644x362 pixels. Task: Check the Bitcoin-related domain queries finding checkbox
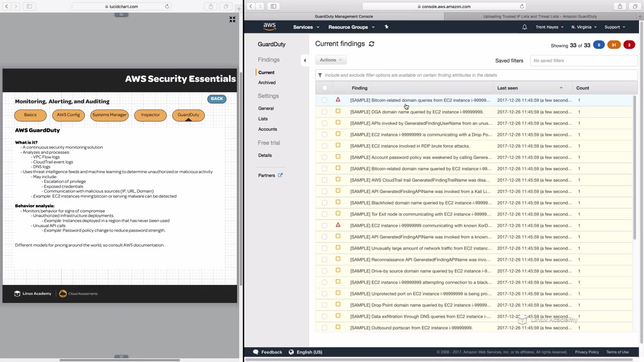(325, 100)
